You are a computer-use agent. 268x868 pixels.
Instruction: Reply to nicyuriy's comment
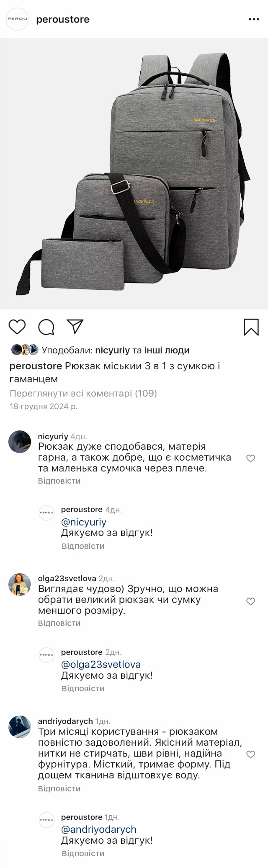tap(59, 481)
